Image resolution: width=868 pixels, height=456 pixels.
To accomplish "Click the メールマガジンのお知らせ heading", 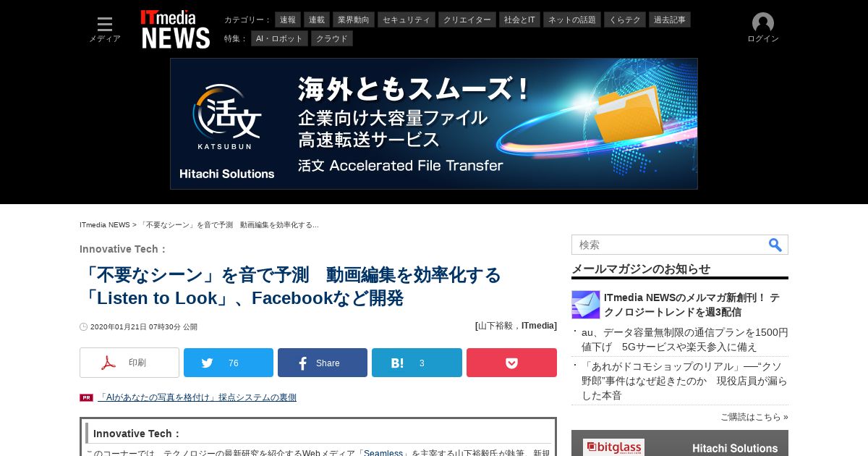I will click(641, 269).
